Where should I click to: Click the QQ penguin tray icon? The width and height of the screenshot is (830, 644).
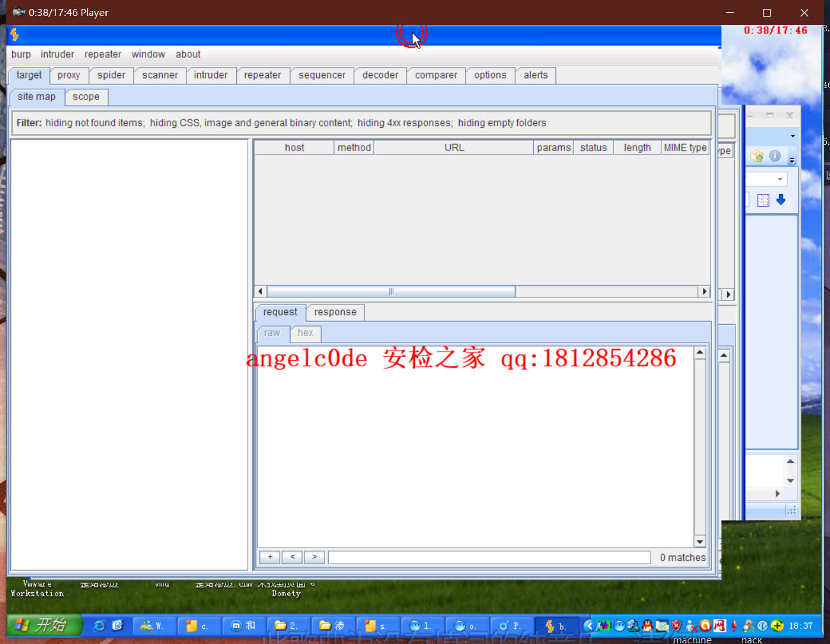(x=647, y=626)
